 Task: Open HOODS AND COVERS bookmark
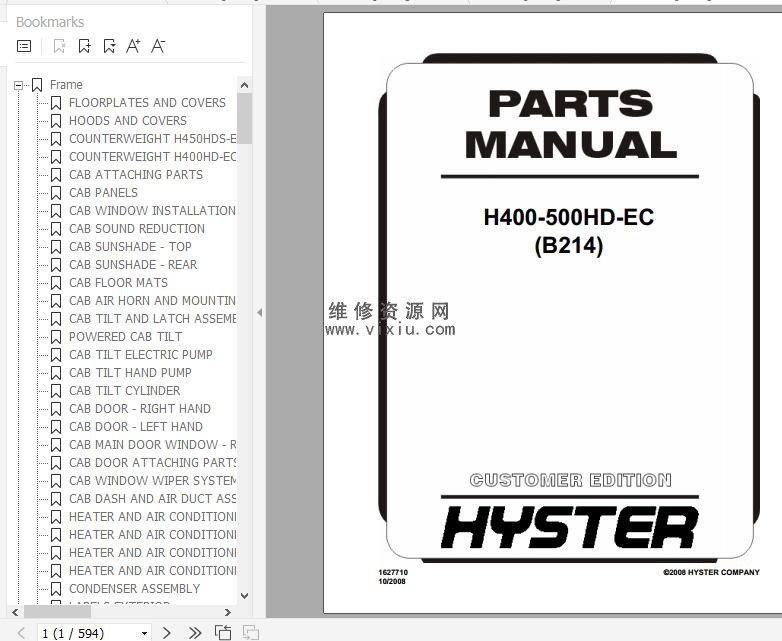(128, 121)
